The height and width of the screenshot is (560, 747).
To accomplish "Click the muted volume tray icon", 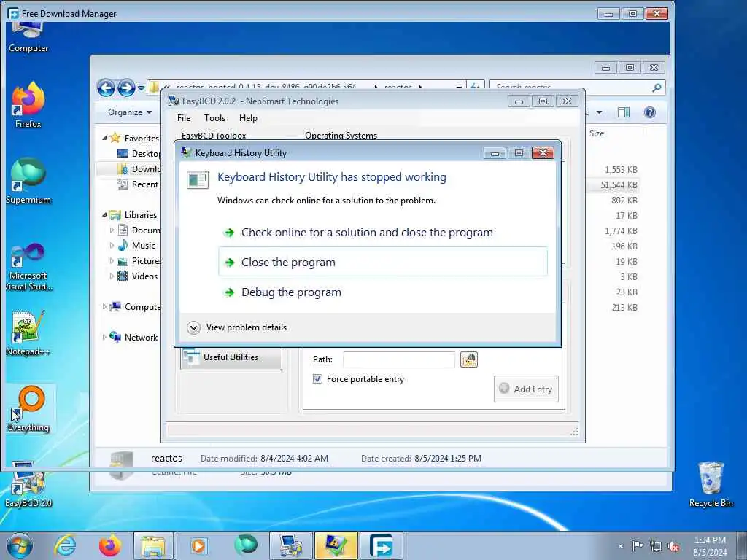I will 673,546.
